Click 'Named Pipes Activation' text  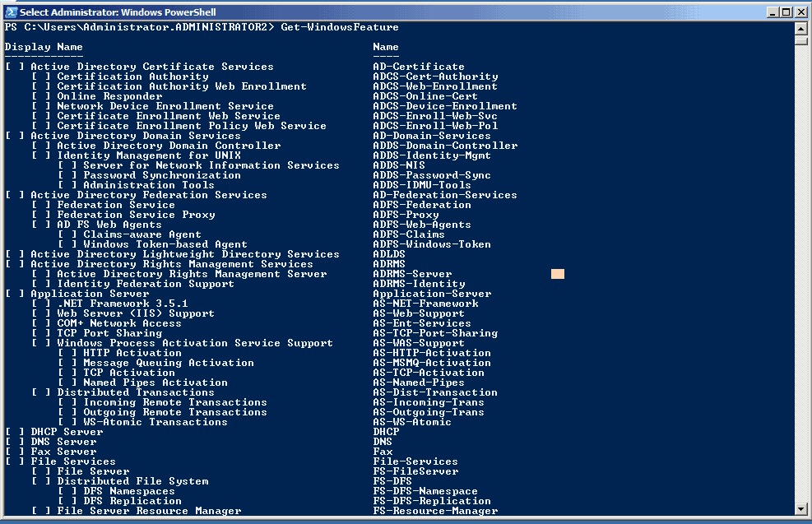tap(155, 383)
